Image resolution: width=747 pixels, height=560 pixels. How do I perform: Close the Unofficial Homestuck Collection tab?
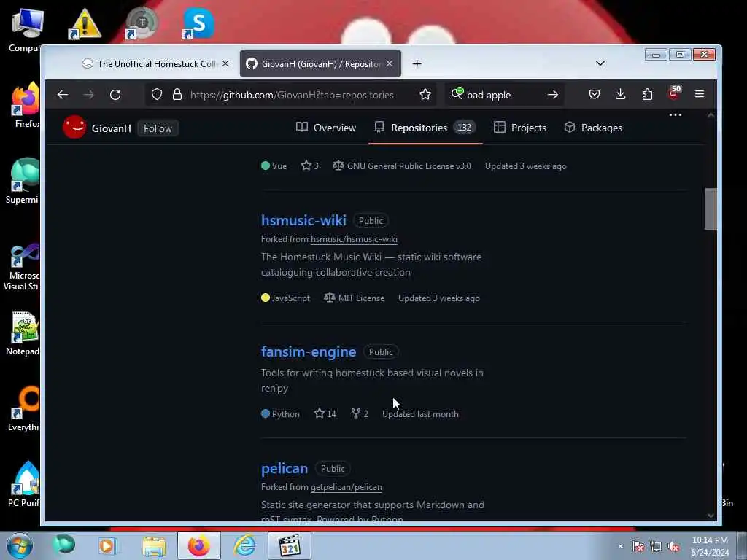(x=225, y=63)
